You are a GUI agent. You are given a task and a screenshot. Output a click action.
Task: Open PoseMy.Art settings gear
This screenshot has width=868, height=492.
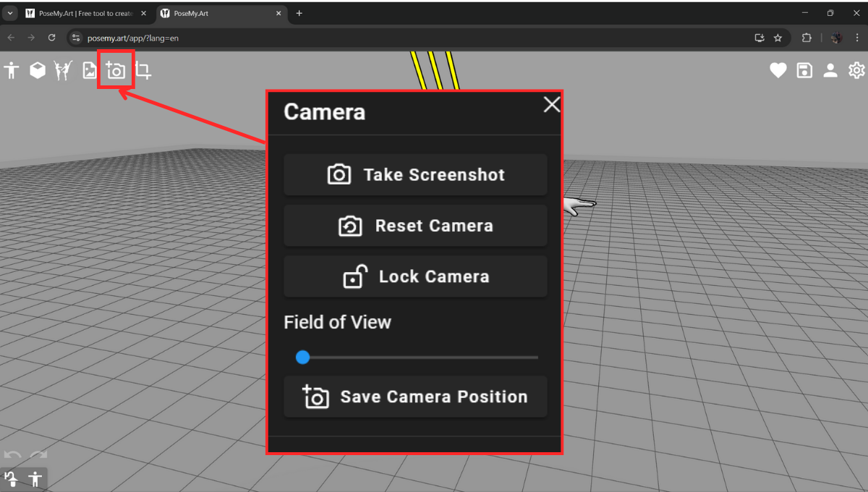(x=856, y=70)
